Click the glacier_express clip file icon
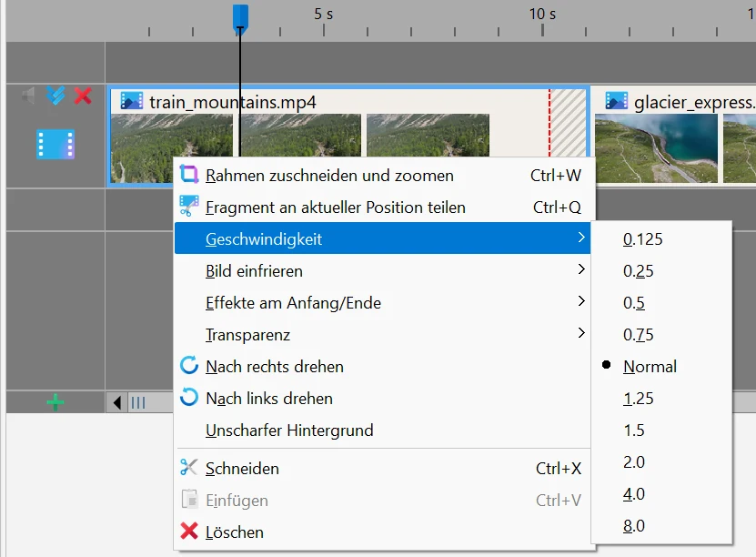Viewport: 756px width, 557px height. click(x=616, y=101)
